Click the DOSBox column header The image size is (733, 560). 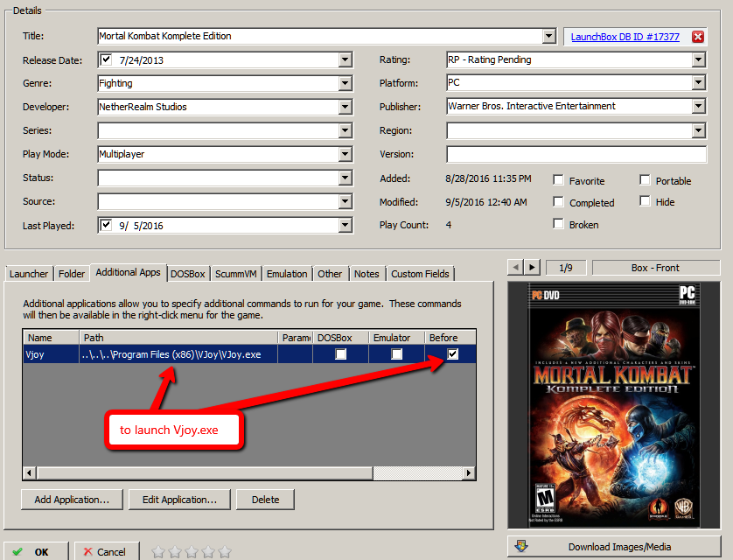coord(341,338)
